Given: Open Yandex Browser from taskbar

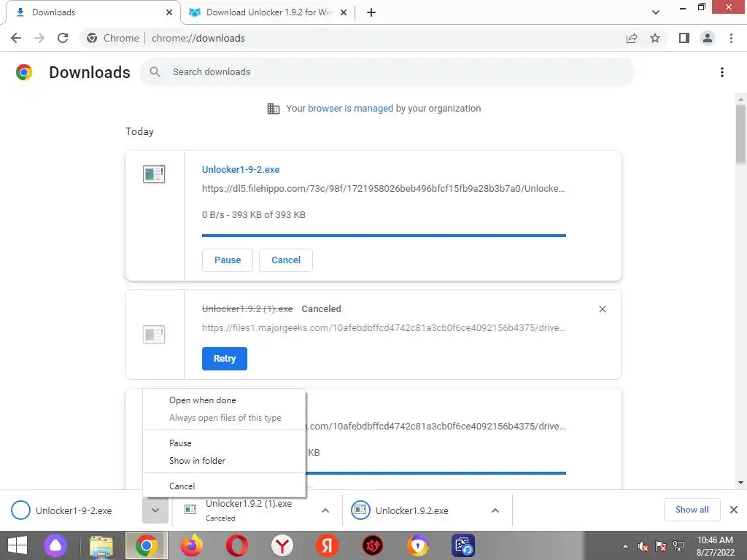Looking at the screenshot, I should (x=282, y=545).
